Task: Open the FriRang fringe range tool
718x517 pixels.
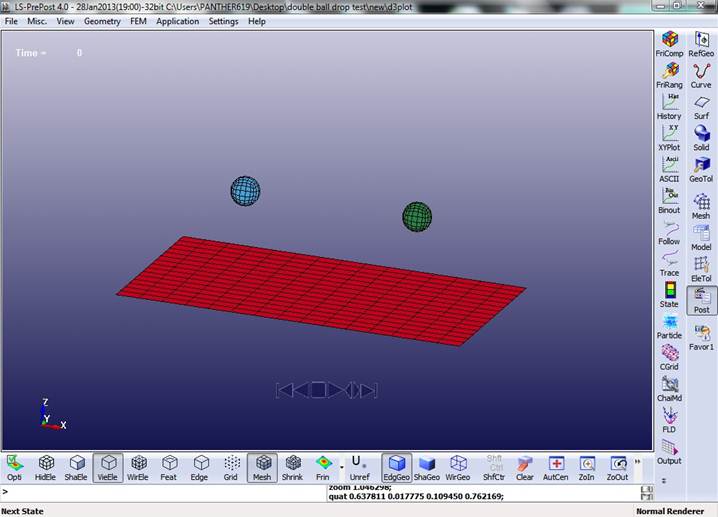Action: tap(669, 76)
